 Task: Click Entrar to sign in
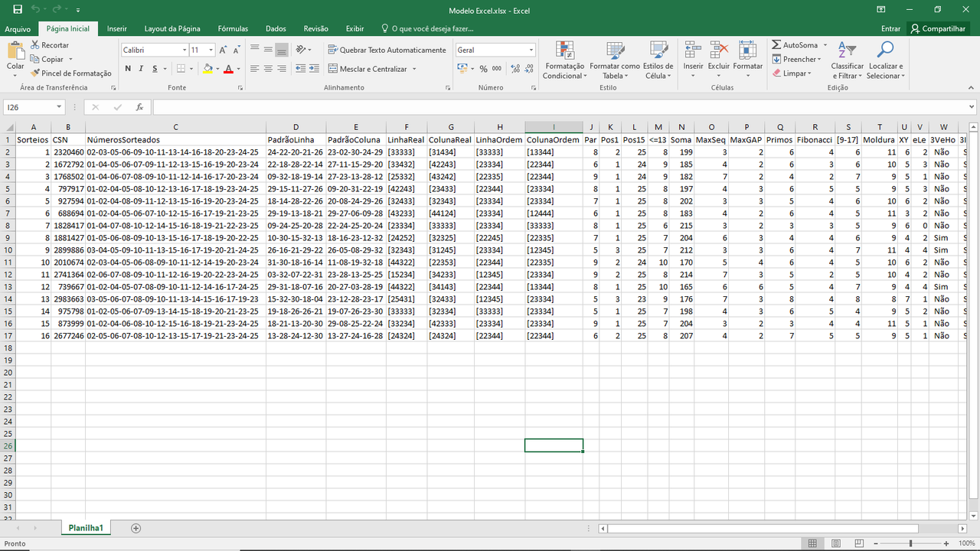[x=890, y=28]
